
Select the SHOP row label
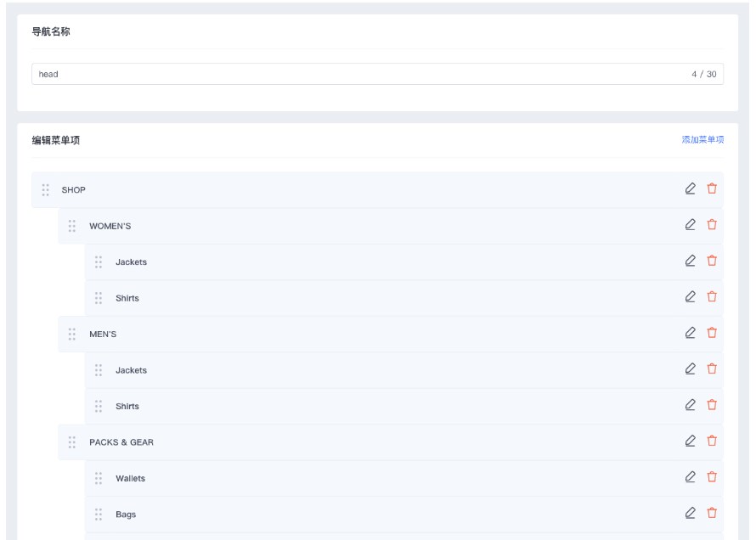(73, 190)
